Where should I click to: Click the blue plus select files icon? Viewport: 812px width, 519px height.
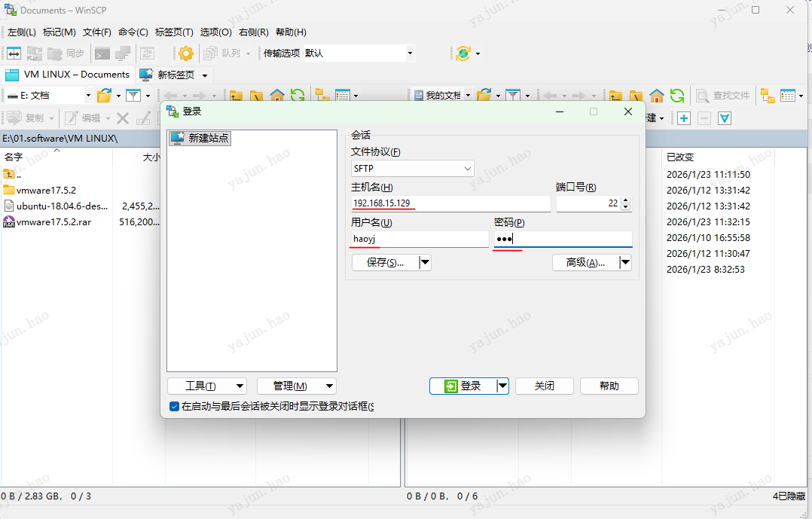(684, 118)
